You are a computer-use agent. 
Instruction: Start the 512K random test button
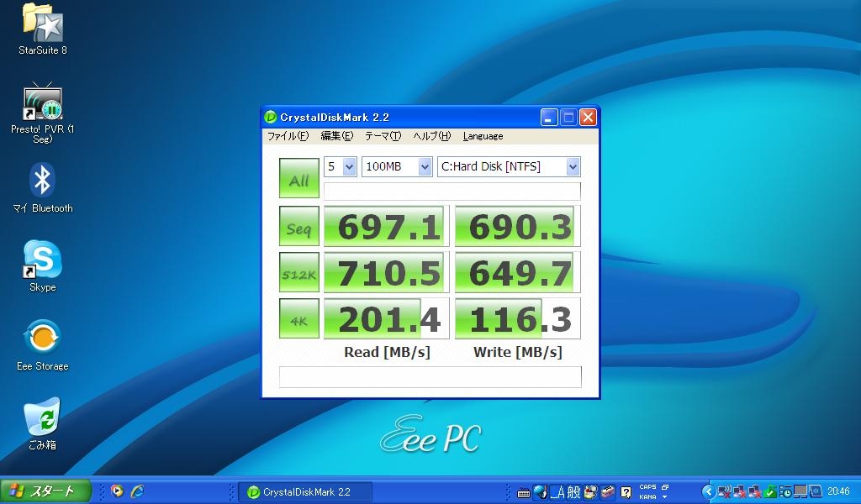pyautogui.click(x=299, y=272)
